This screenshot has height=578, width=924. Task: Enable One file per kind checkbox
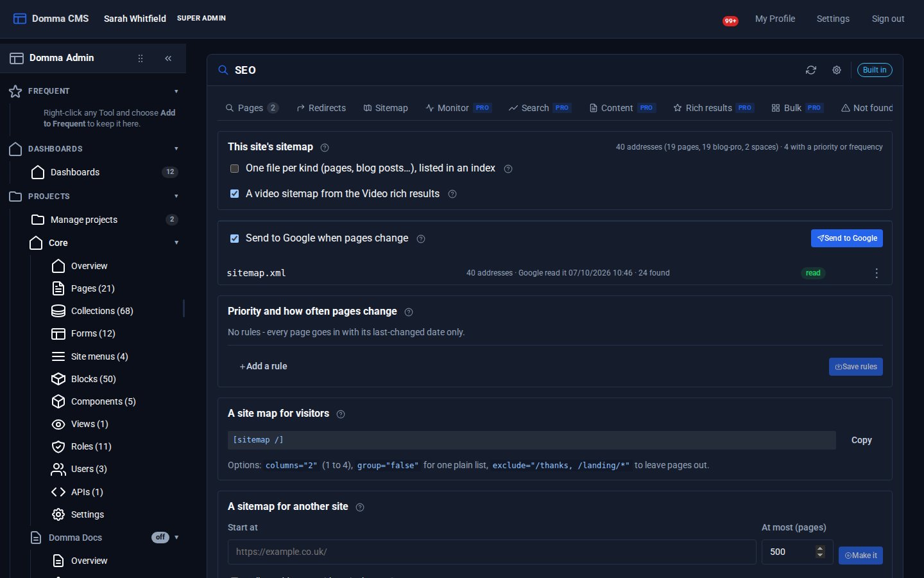click(x=234, y=168)
